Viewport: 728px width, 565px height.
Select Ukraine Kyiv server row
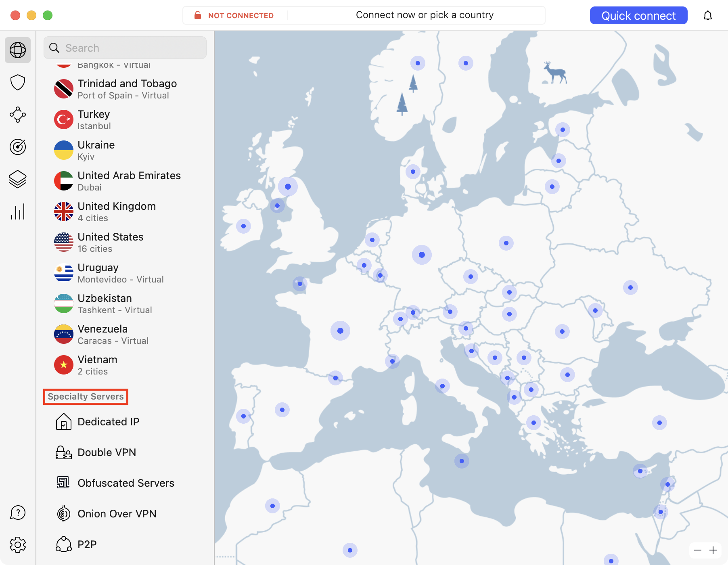(x=125, y=150)
